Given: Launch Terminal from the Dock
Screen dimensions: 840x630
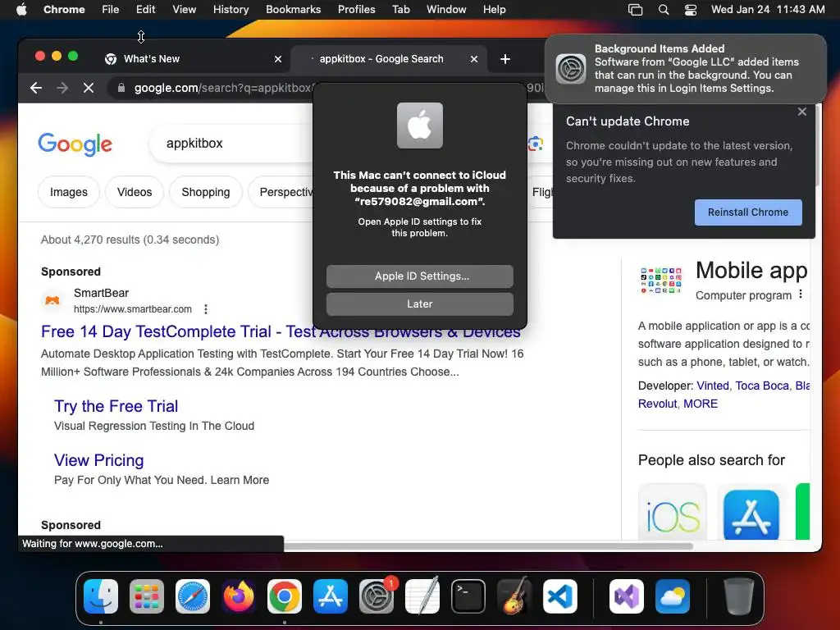Looking at the screenshot, I should click(468, 596).
